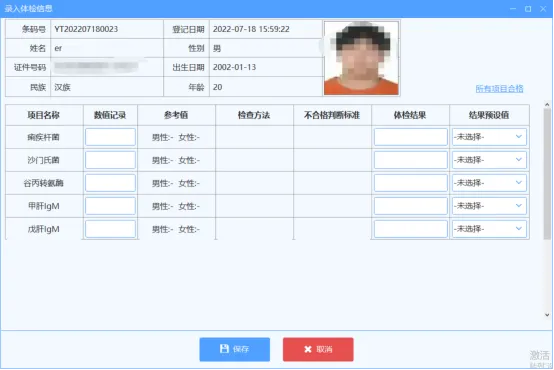Screen dimensions: 554x370
Task: Click the 体检结果 field for 甲肝IgM
Action: (x=411, y=206)
